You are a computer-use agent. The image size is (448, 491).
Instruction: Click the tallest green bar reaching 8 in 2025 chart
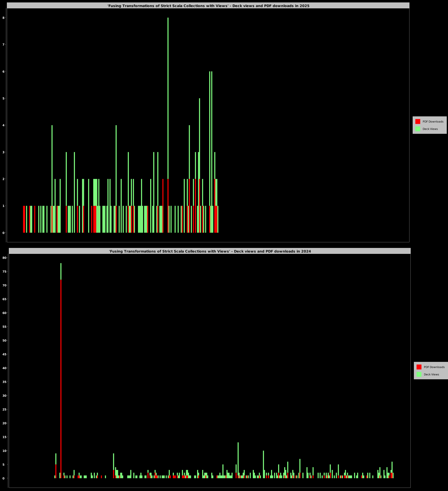168,98
